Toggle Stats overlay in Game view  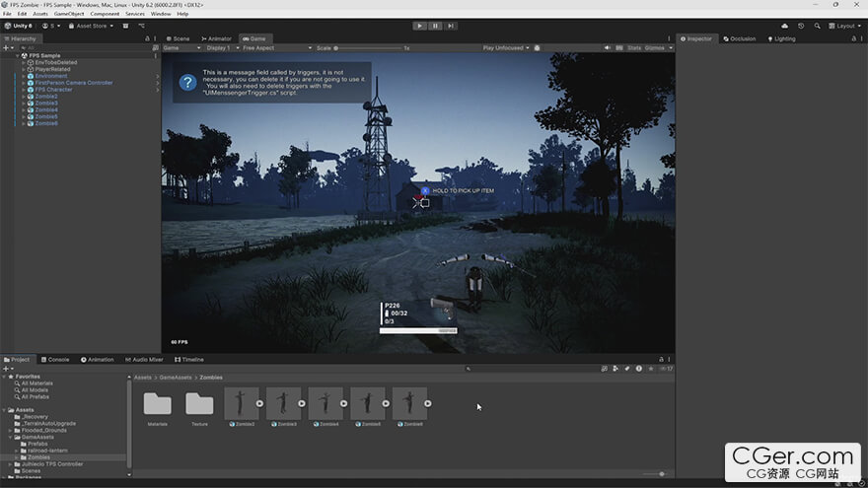pos(633,47)
